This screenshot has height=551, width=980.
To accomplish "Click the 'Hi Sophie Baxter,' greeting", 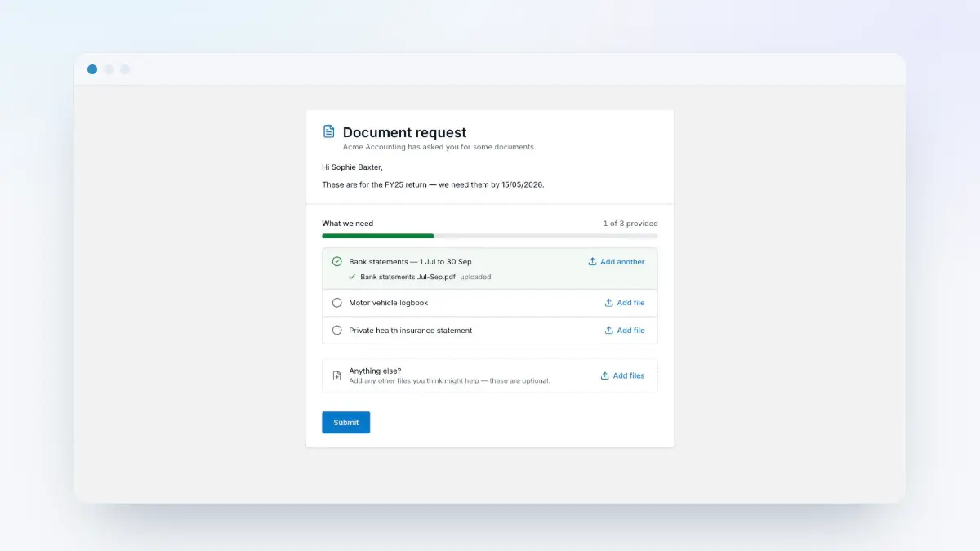I will [x=352, y=167].
